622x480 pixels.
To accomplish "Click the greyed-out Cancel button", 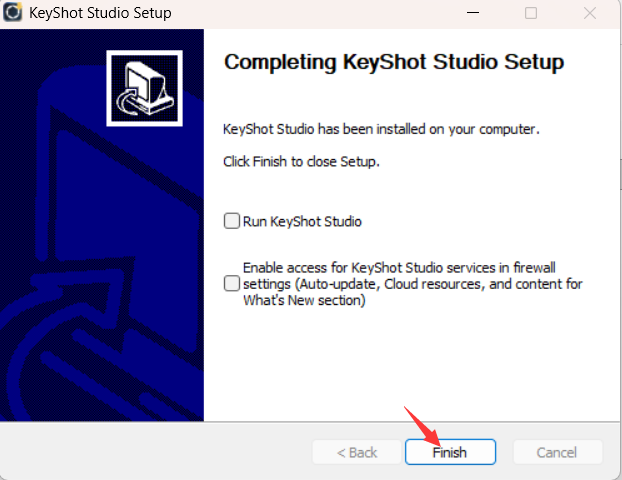I will (x=557, y=452).
